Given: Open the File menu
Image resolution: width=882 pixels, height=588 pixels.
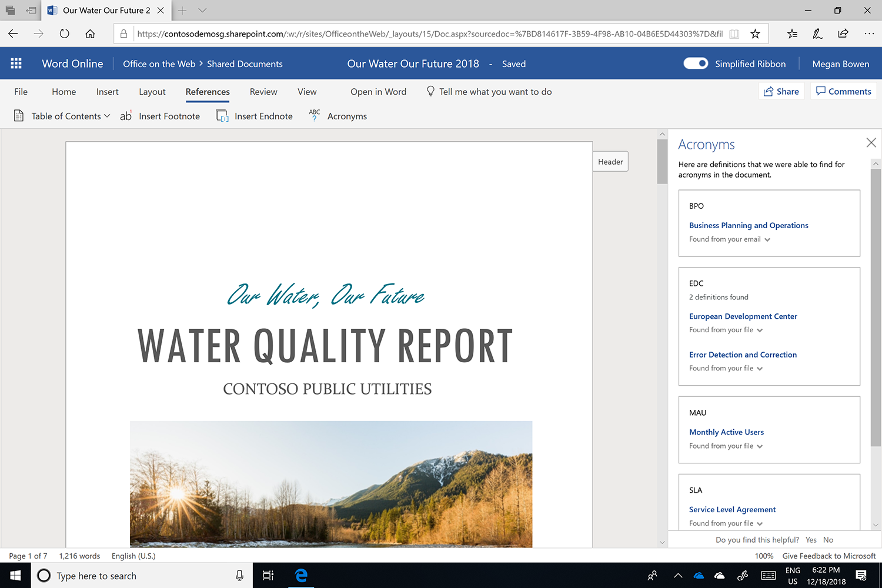Looking at the screenshot, I should click(x=21, y=92).
